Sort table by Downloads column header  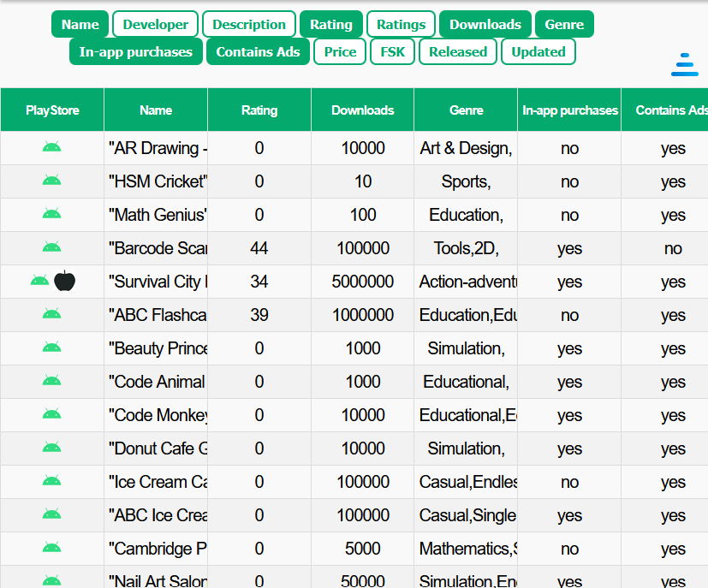(x=363, y=110)
